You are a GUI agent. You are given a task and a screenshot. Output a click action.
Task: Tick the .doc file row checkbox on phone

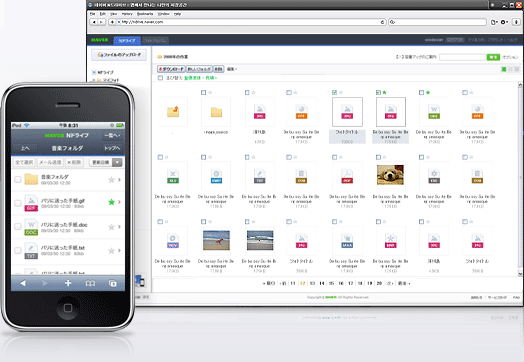(x=18, y=227)
